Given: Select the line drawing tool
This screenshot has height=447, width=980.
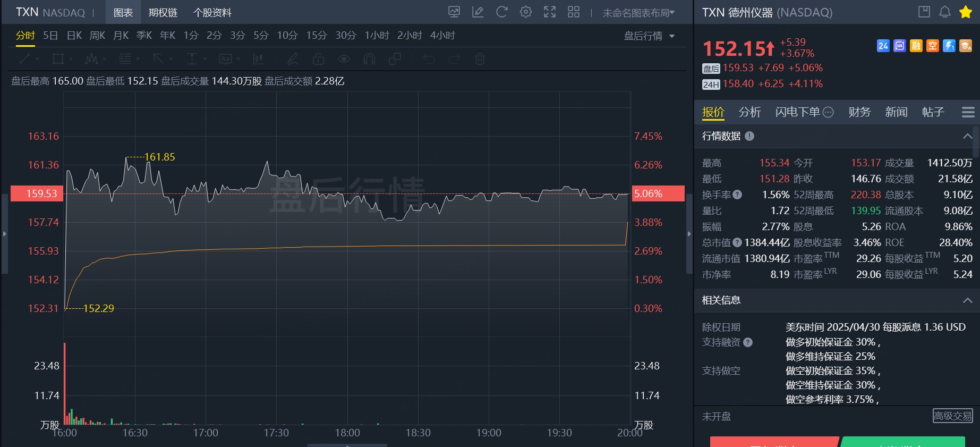Looking at the screenshot, I should (x=24, y=58).
